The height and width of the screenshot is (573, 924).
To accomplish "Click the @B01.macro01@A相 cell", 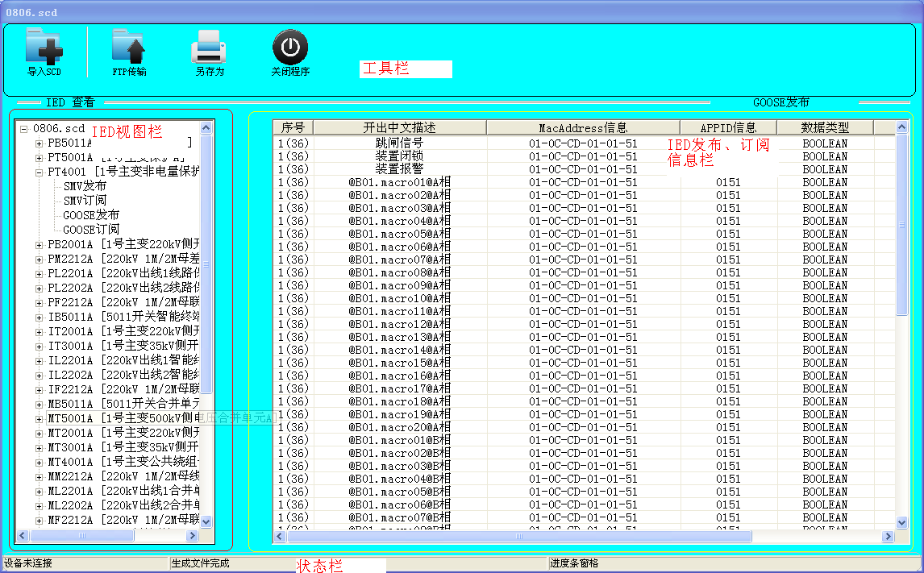I will [x=400, y=182].
